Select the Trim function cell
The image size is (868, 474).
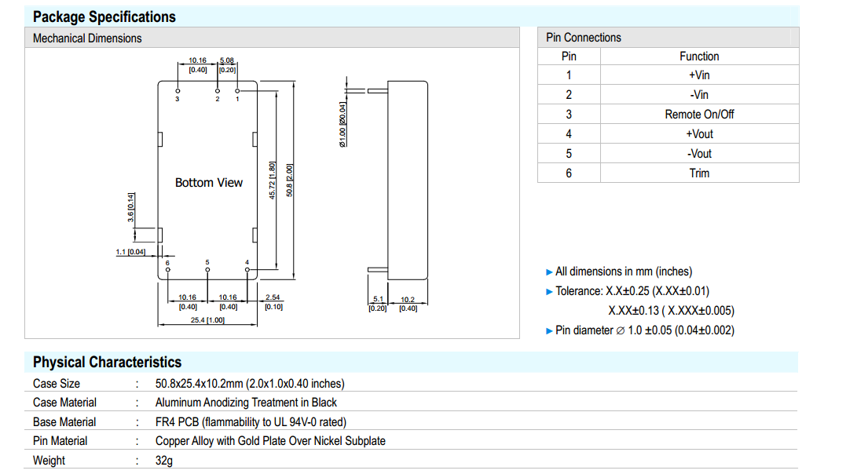[699, 173]
